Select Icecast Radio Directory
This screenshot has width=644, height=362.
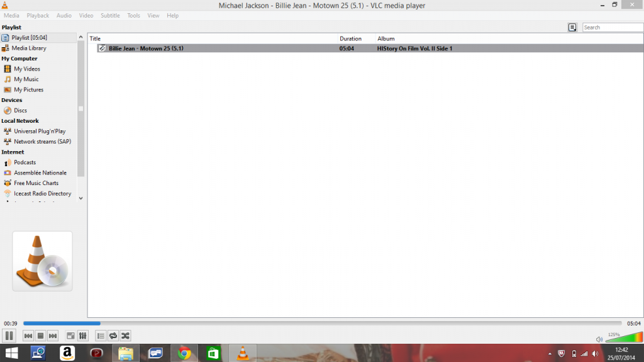[x=42, y=193]
